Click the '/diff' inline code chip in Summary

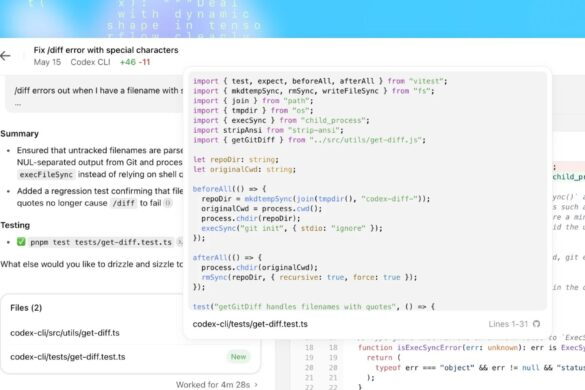pyautogui.click(x=123, y=203)
